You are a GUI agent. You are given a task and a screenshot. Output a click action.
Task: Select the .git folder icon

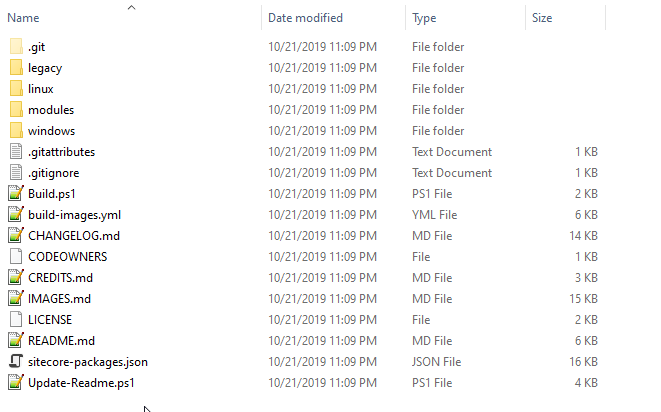(16, 46)
